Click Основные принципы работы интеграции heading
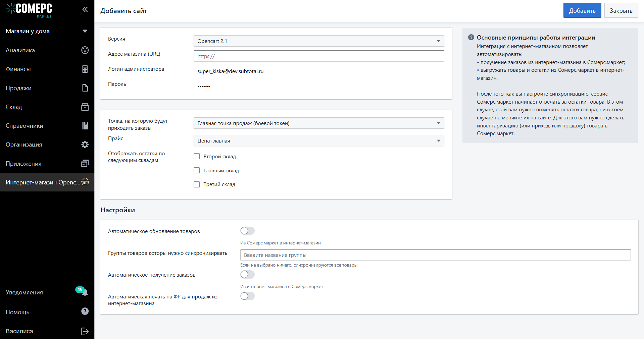644x339 pixels. [536, 37]
